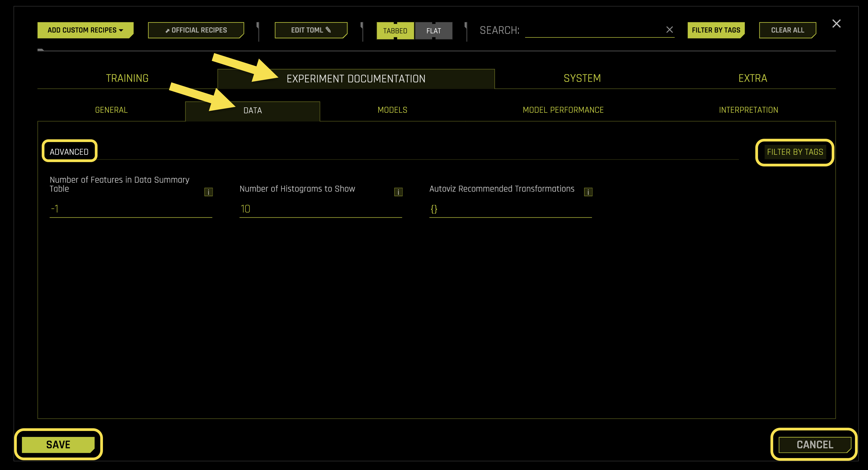
Task: Save the expert settings
Action: 58,444
